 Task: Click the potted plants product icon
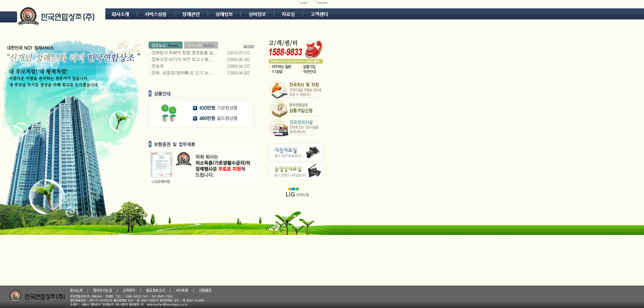(168, 113)
